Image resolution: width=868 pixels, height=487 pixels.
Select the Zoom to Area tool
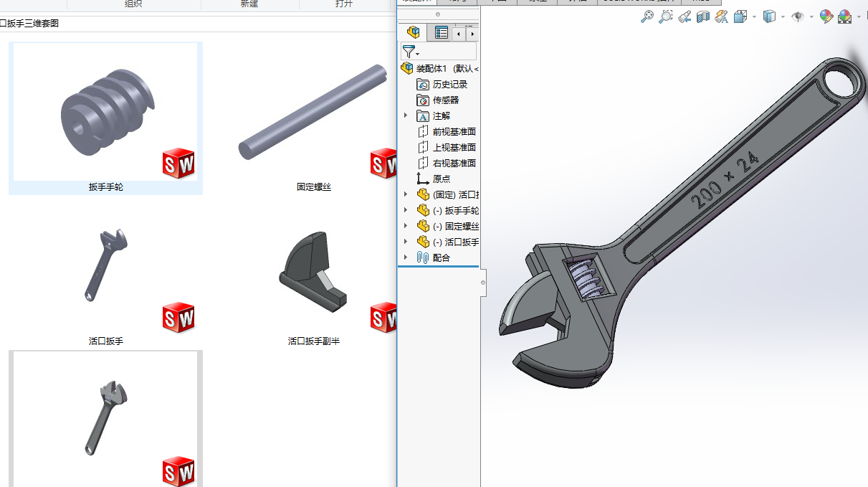tap(666, 16)
